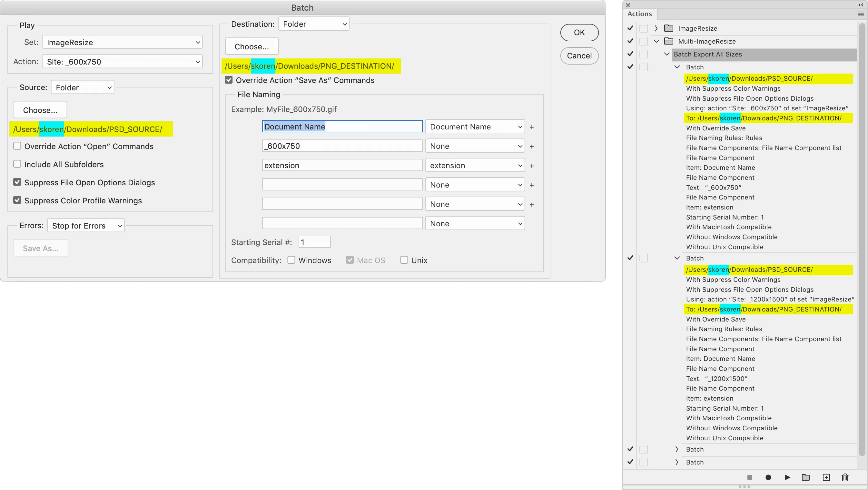
Task: Click the stop recording square icon
Action: tap(749, 477)
